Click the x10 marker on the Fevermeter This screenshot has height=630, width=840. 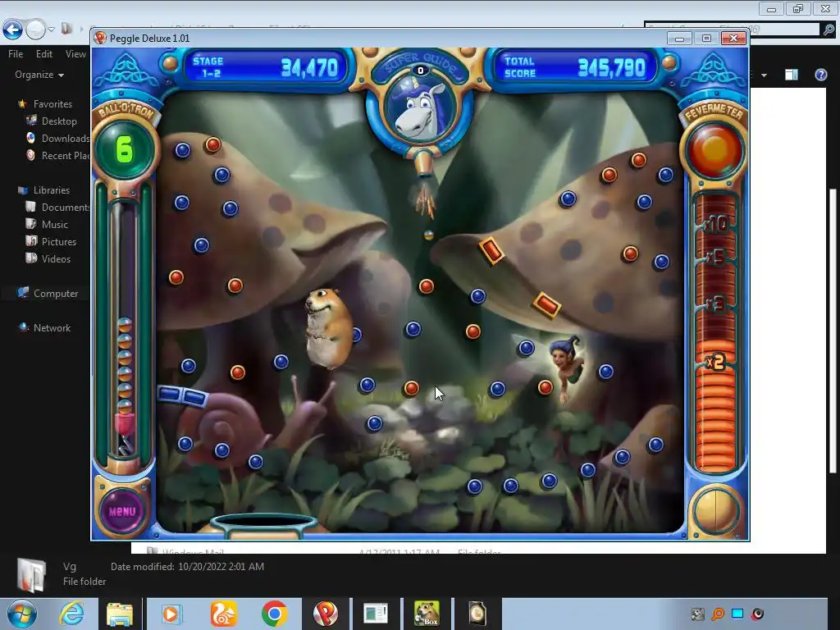pyautogui.click(x=715, y=223)
